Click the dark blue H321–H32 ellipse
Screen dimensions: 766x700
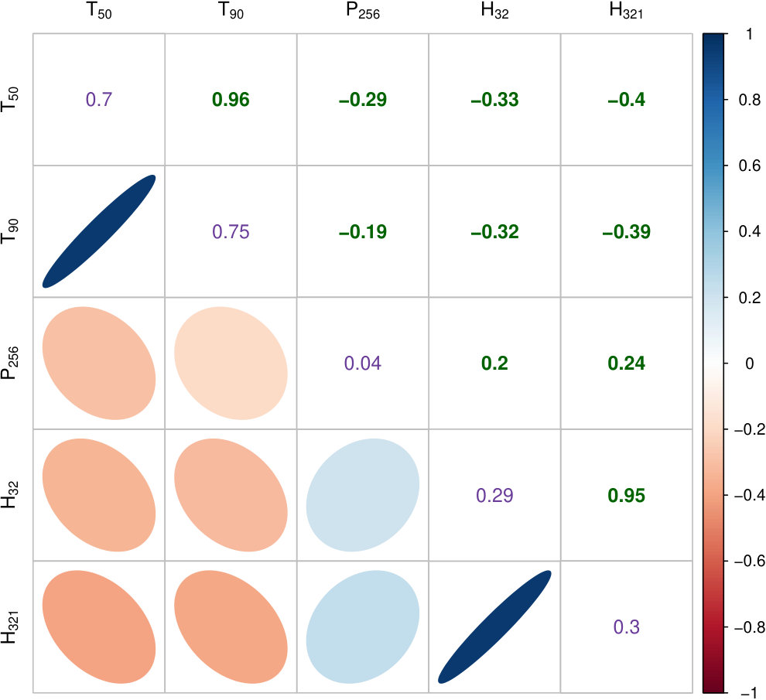pos(494,627)
